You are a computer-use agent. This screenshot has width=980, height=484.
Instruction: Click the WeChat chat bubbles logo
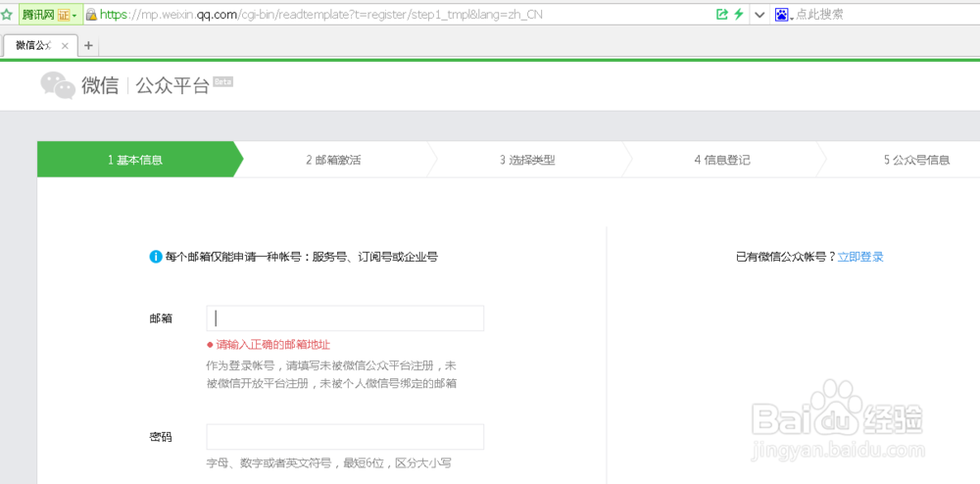[x=58, y=85]
